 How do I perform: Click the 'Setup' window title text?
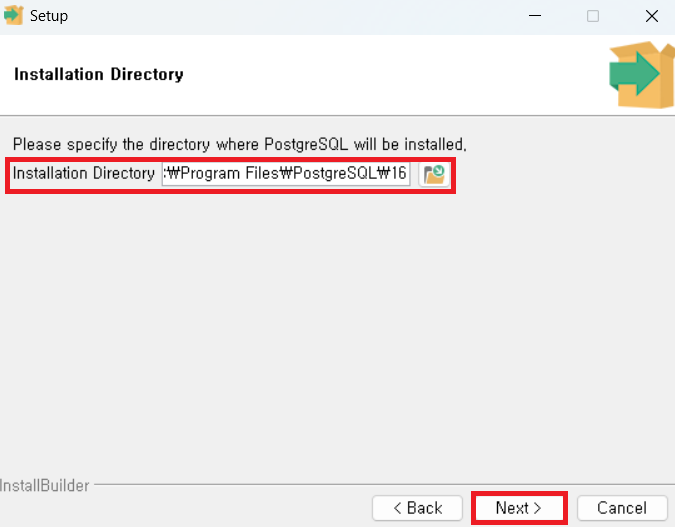tap(49, 16)
